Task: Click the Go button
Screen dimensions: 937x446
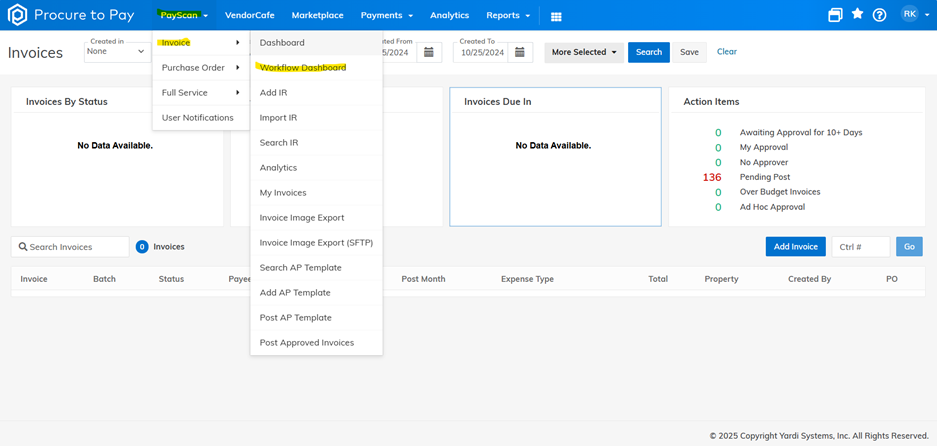Action: pos(909,247)
